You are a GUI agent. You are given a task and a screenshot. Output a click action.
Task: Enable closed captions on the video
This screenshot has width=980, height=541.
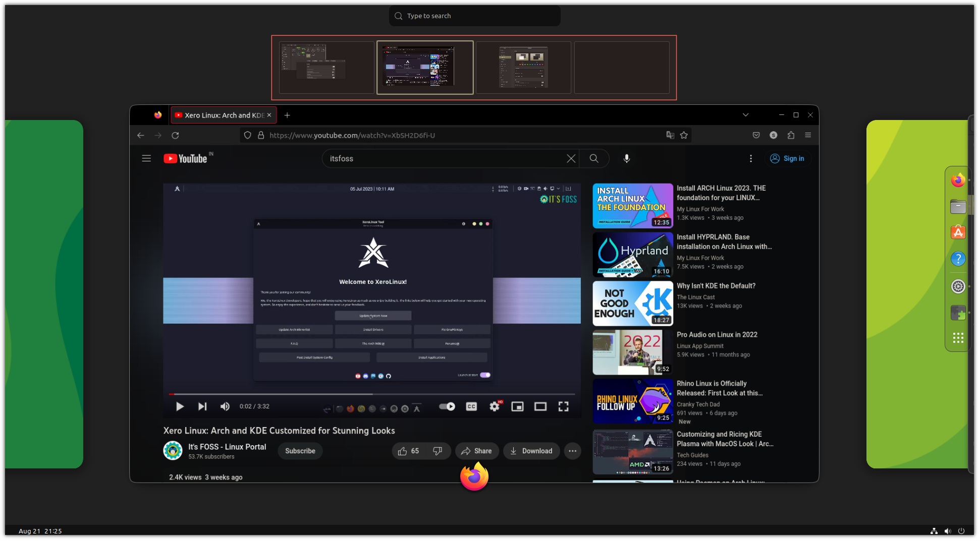click(x=471, y=406)
